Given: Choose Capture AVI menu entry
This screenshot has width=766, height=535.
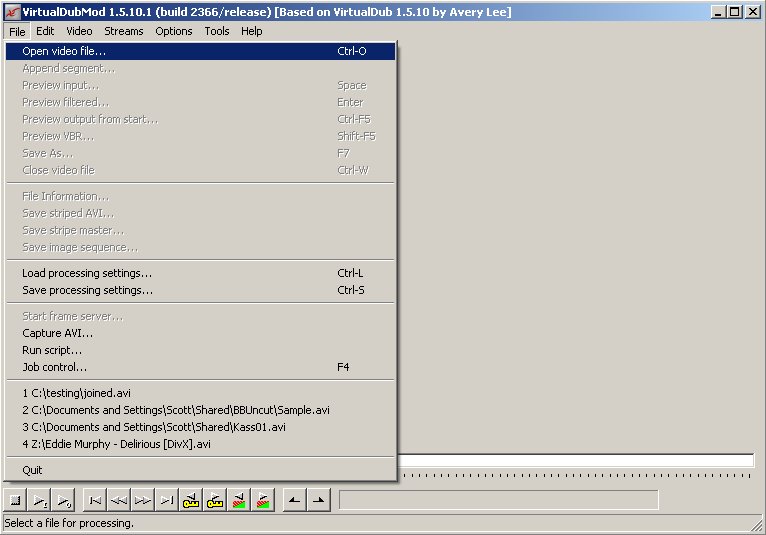Looking at the screenshot, I should click(200, 333).
